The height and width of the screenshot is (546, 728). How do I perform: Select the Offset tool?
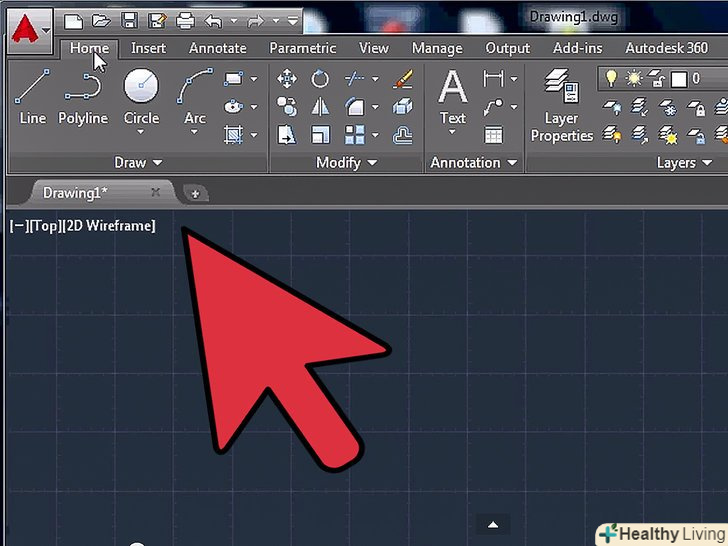pyautogui.click(x=403, y=136)
